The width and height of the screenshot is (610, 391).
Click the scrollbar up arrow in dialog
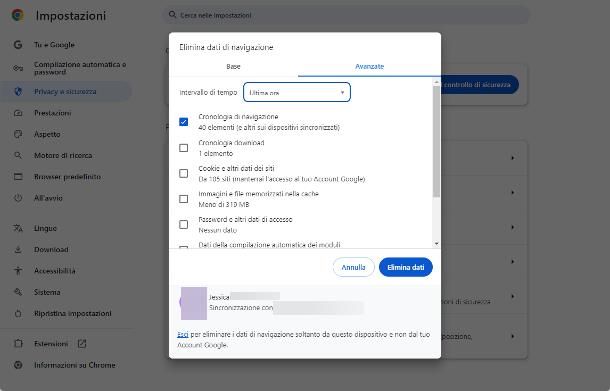coord(436,82)
